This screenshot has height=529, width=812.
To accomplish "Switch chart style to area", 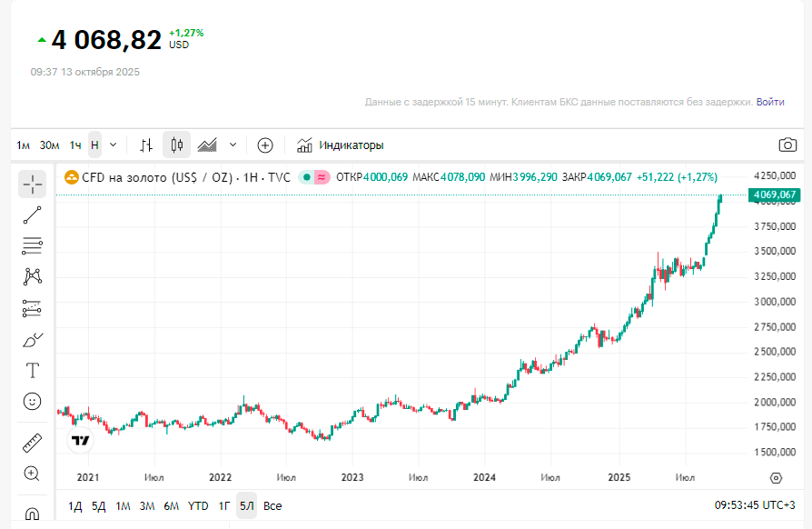I will (x=207, y=145).
